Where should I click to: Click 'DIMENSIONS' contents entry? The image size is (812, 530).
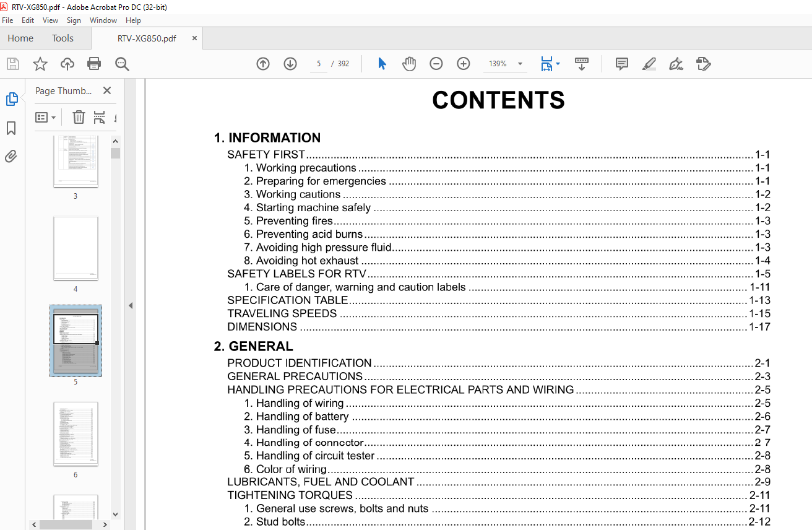(x=499, y=327)
